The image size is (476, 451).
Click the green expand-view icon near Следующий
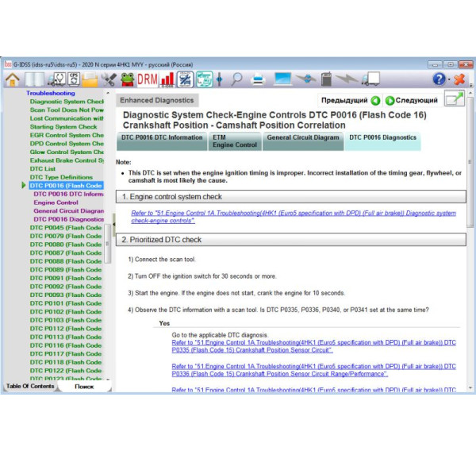[455, 100]
